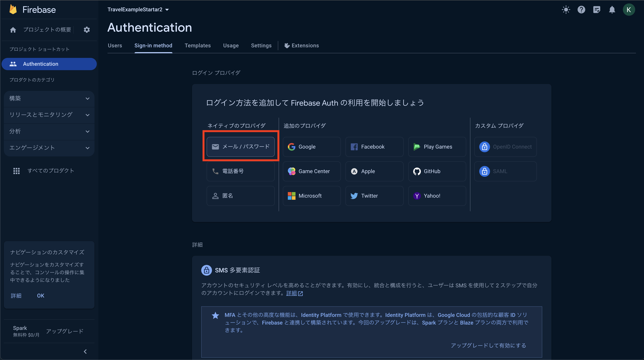Select the Google sign-in provider
The image size is (644, 360).
[311, 147]
